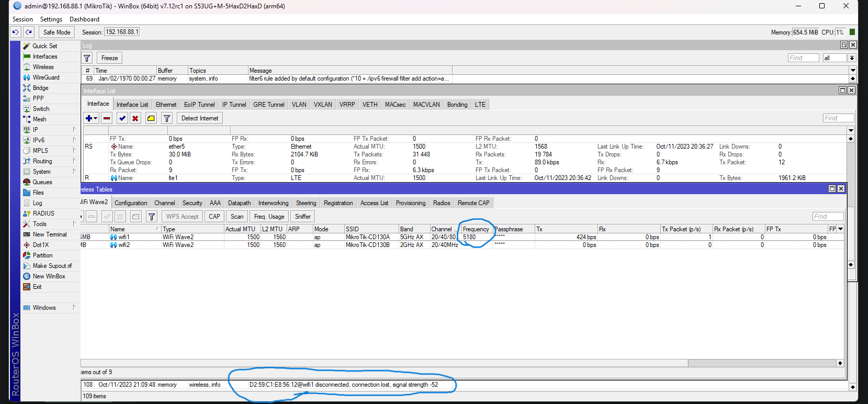
Task: Open the Dashboard menu
Action: coord(84,19)
